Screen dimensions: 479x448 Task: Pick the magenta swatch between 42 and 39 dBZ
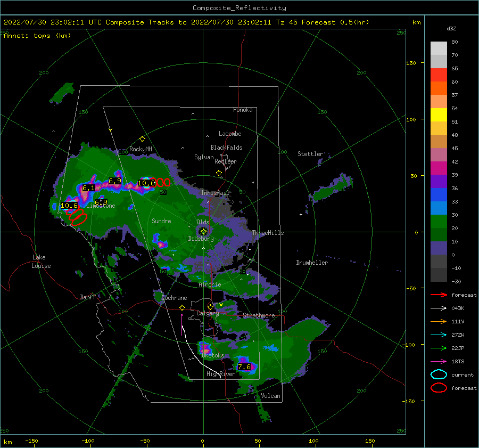(439, 168)
